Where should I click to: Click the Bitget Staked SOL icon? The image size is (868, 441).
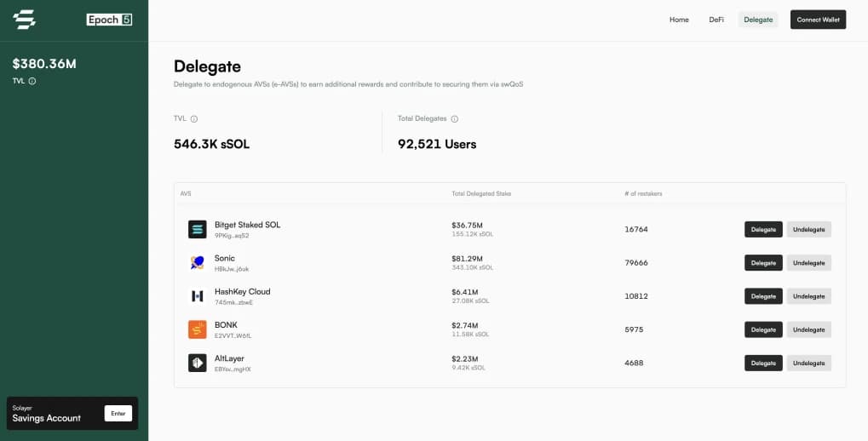[198, 229]
